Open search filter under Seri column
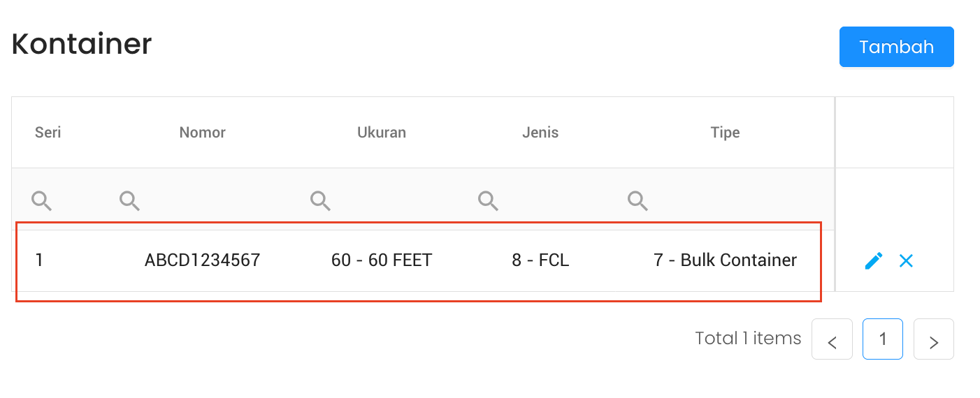Screen dimensions: 980x398 [42, 201]
